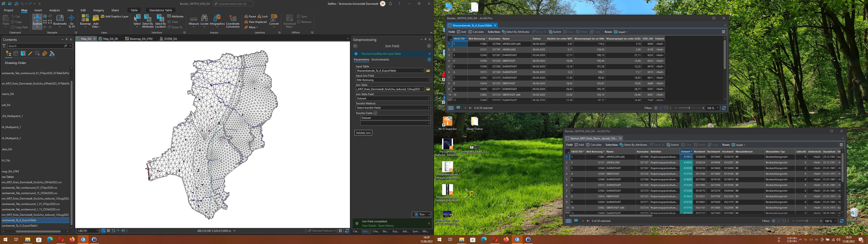Click the Wasserstaende table zoom slider
The height and width of the screenshot is (244, 868).
689,108
